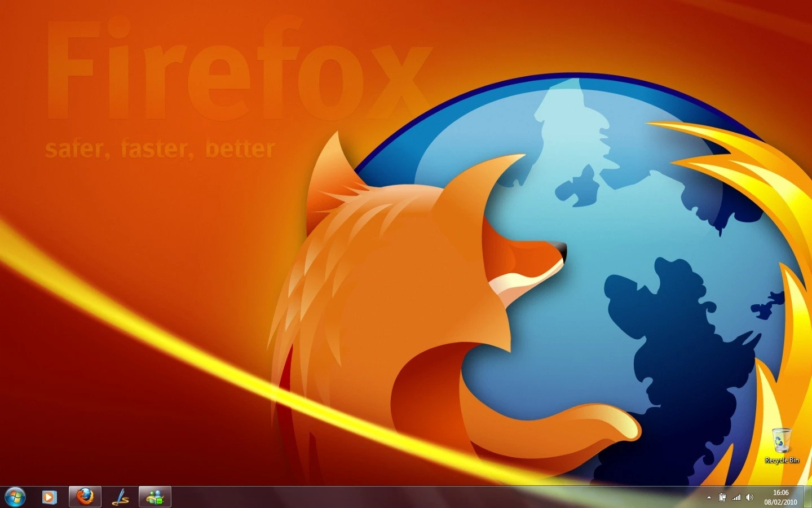Open the battery power status icon
The width and height of the screenshot is (812, 508).
722,497
